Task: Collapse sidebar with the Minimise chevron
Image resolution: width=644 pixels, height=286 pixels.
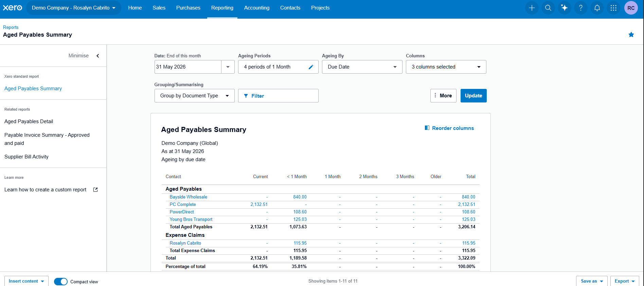Action: [98, 56]
